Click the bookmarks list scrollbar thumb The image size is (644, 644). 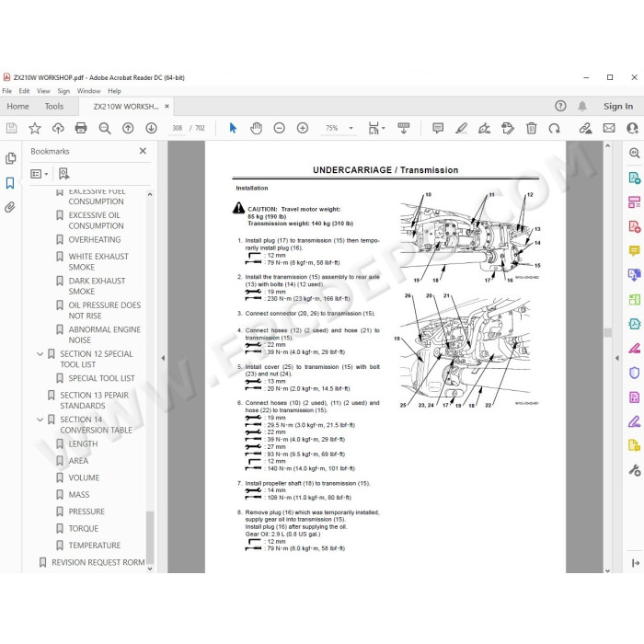150,537
